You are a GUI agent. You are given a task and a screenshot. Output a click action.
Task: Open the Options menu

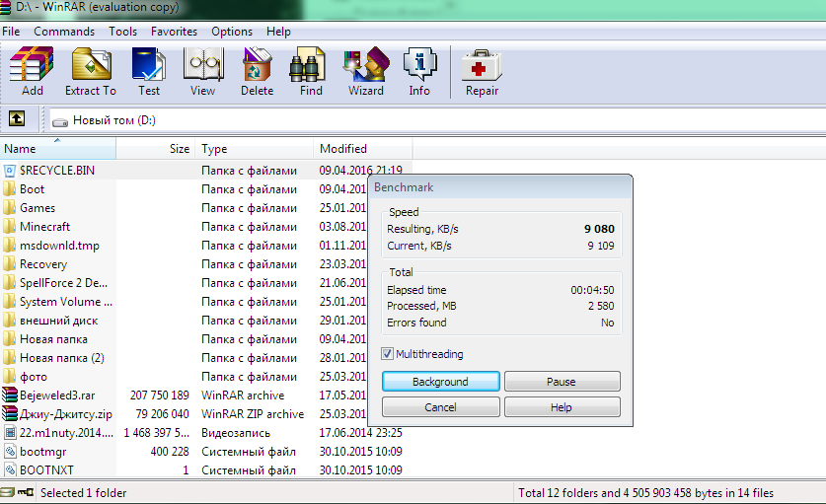coord(232,32)
